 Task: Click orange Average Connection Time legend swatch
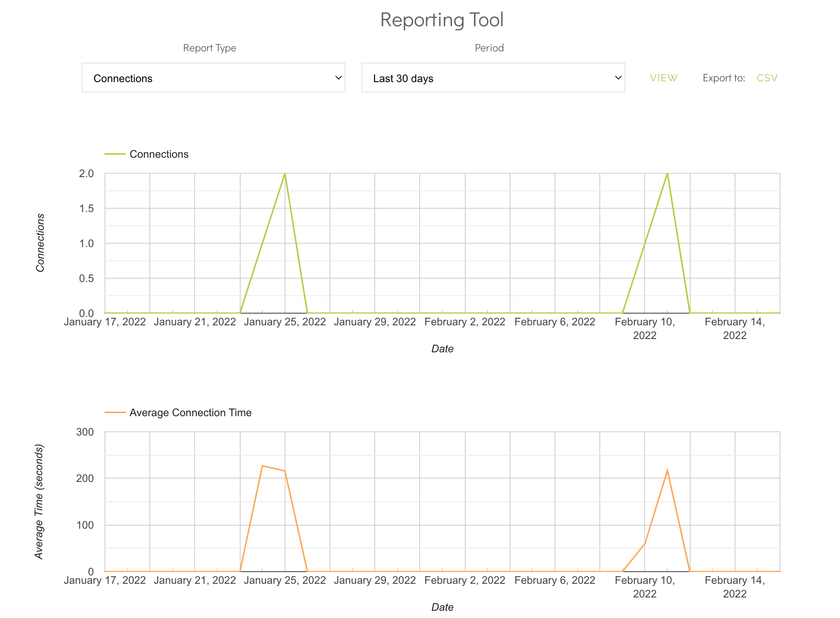[115, 412]
